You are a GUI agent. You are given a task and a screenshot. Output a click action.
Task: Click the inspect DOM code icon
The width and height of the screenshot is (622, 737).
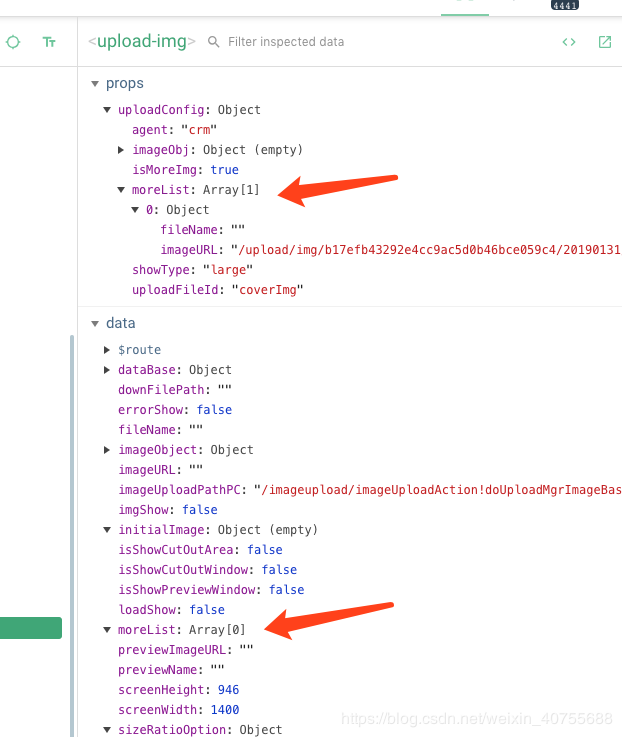pyautogui.click(x=569, y=42)
